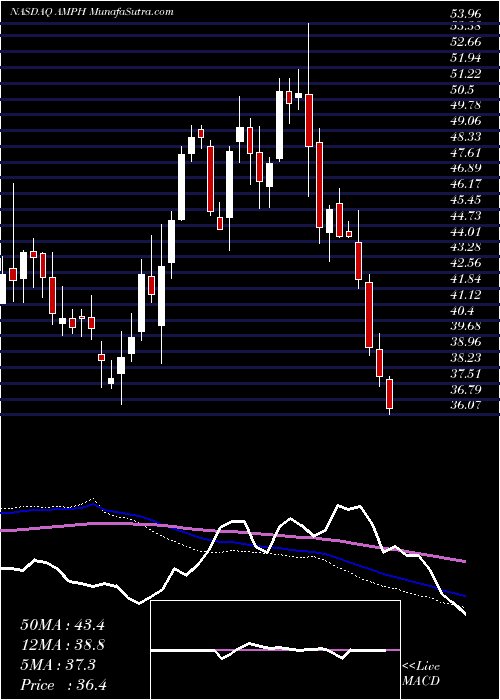Click the 38.96 price axis label
Viewport: 500px width, 700px height.
[x=466, y=342]
